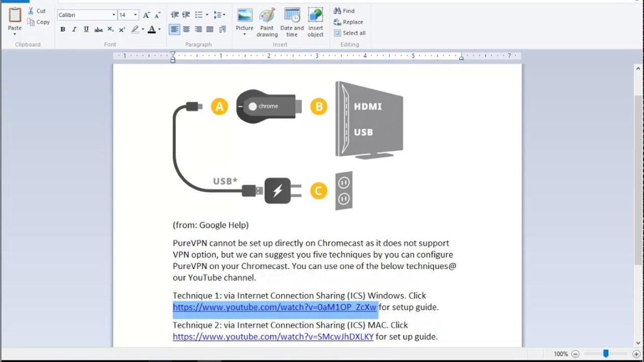Expand the bullet list style arrow

pyautogui.click(x=207, y=15)
